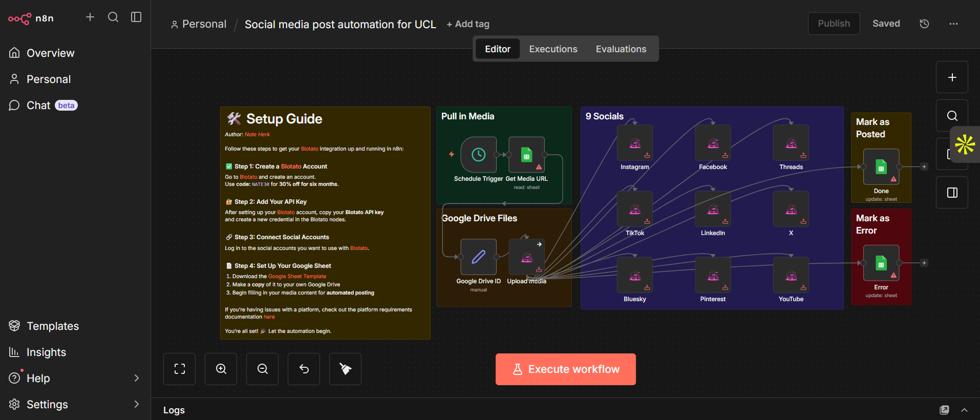The width and height of the screenshot is (980, 420).
Task: Toggle the left sidebar collapse
Action: [136, 17]
